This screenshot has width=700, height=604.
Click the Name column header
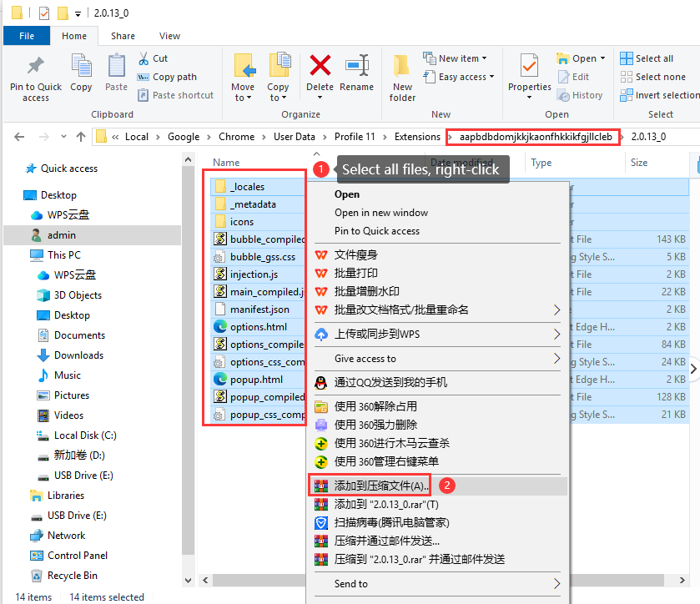[x=226, y=163]
